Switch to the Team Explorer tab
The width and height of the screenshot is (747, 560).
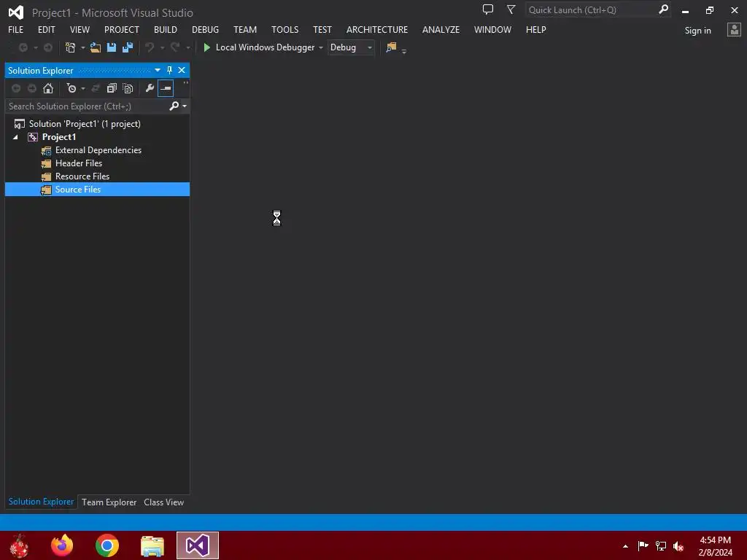tap(109, 502)
